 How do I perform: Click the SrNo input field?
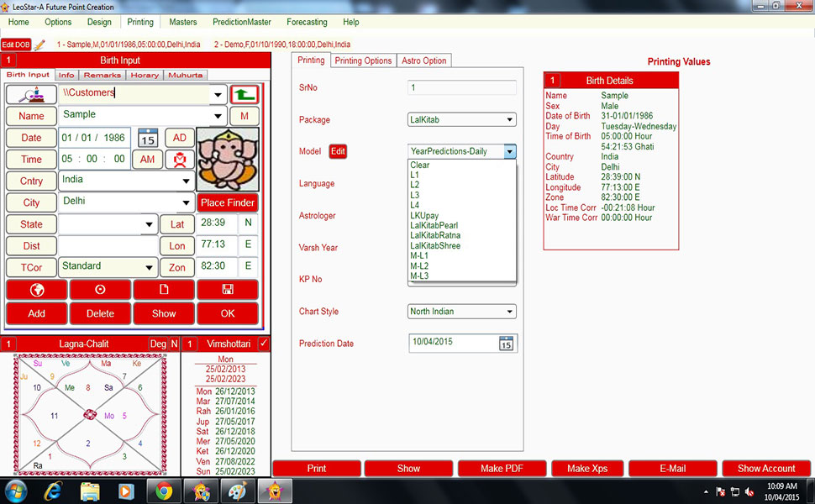[461, 88]
